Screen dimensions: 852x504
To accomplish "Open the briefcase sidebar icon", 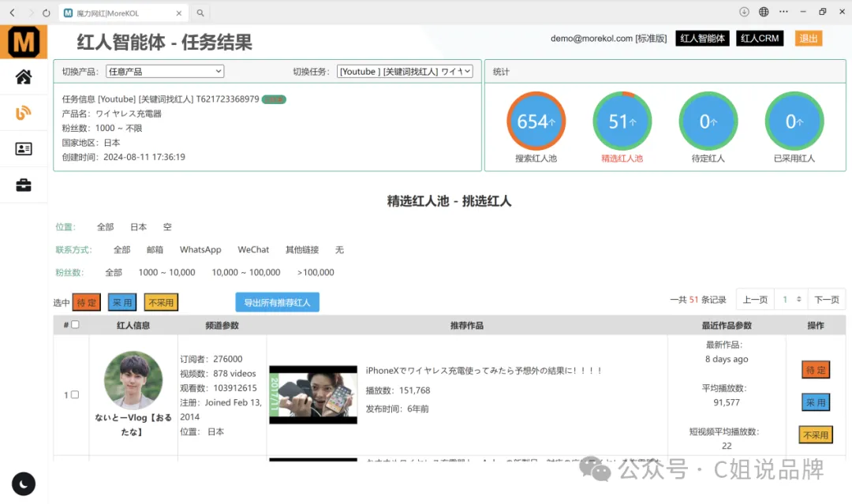I will pos(24,185).
